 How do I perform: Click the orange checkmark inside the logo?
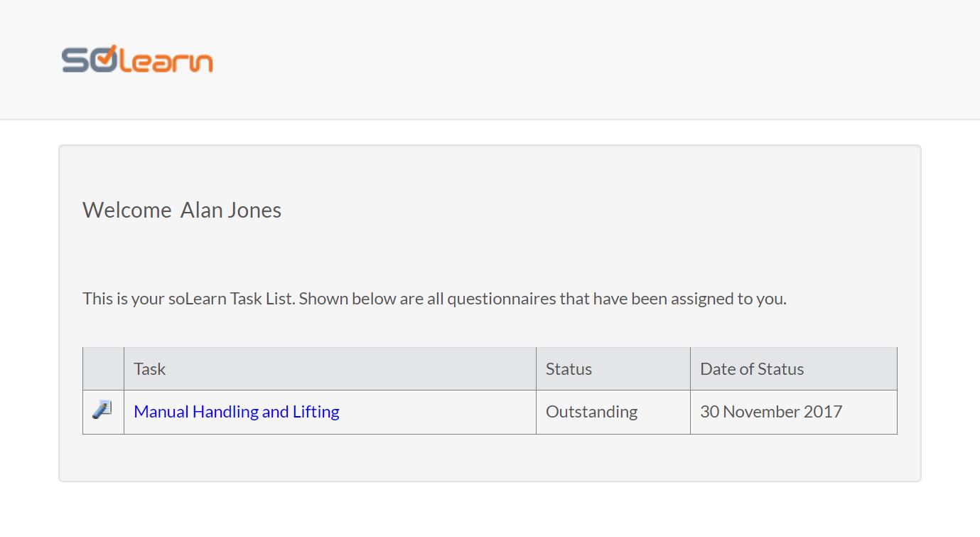(104, 60)
